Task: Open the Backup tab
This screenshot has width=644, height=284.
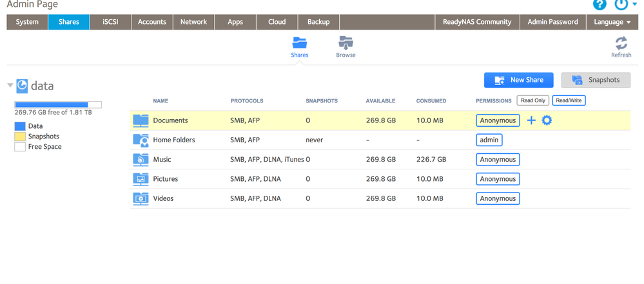Action: click(318, 22)
